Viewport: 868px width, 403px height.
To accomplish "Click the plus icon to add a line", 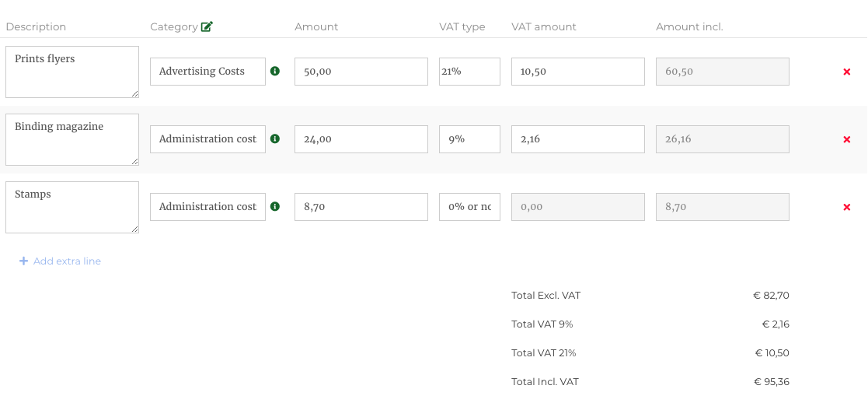I will point(24,261).
